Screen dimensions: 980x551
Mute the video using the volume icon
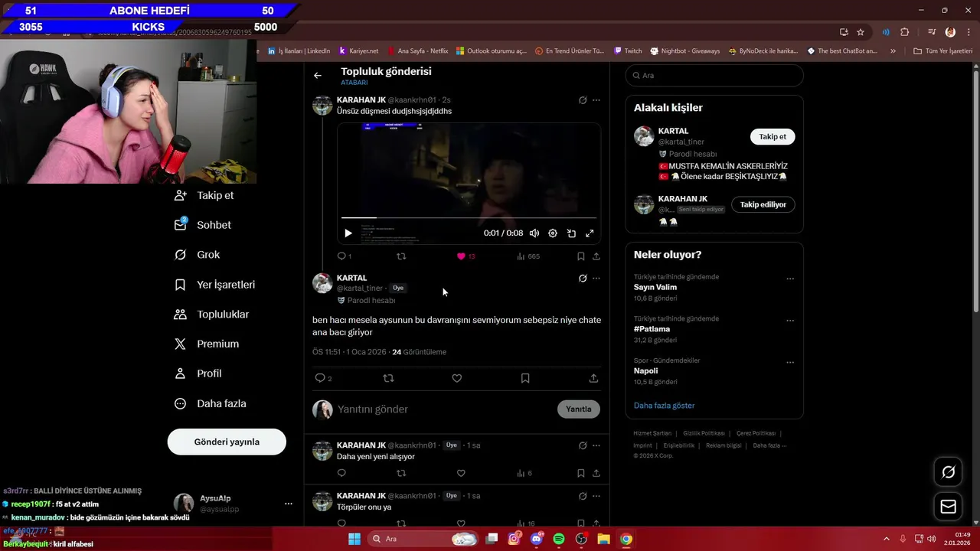coord(534,233)
